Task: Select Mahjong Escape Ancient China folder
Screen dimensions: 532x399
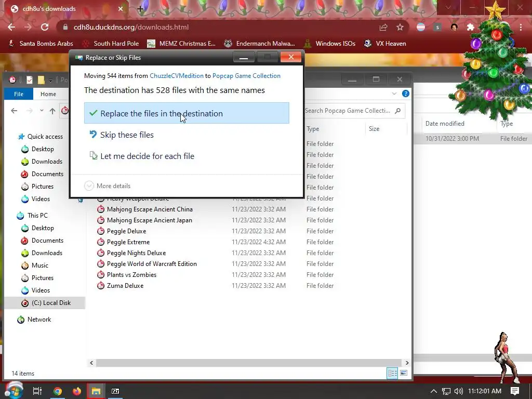Action: coord(150,209)
